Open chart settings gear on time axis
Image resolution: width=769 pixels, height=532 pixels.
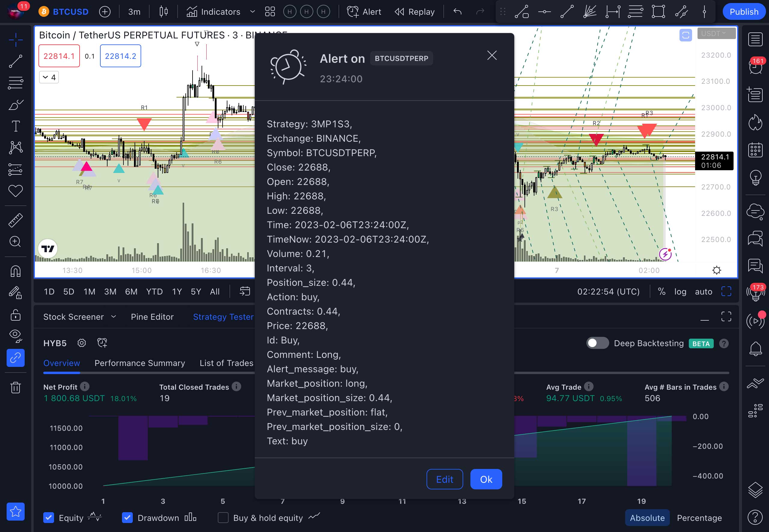tap(716, 270)
